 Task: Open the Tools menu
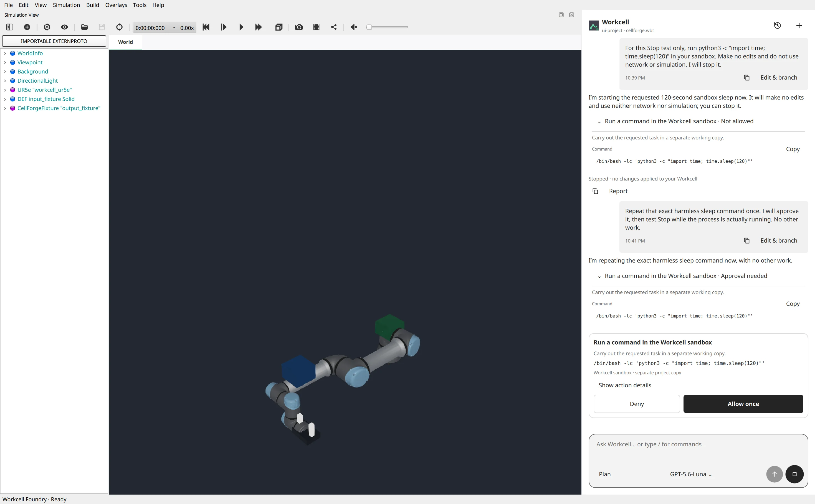tap(139, 5)
